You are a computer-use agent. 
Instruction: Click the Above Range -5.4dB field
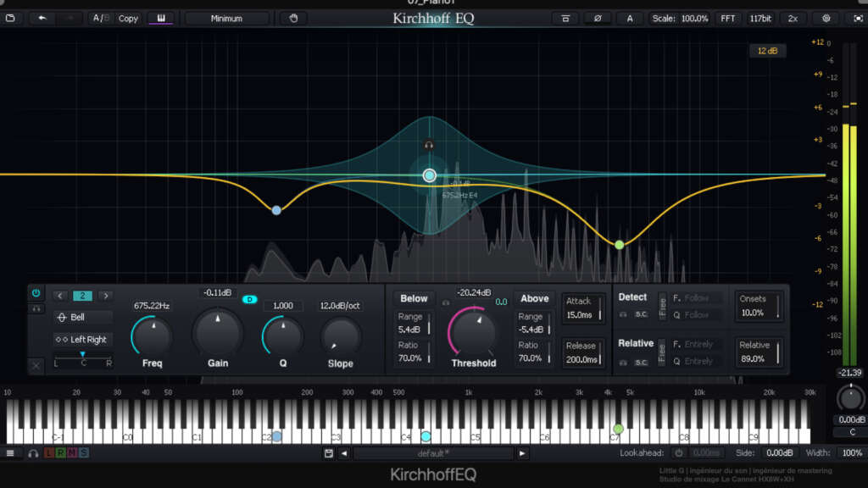(x=534, y=323)
